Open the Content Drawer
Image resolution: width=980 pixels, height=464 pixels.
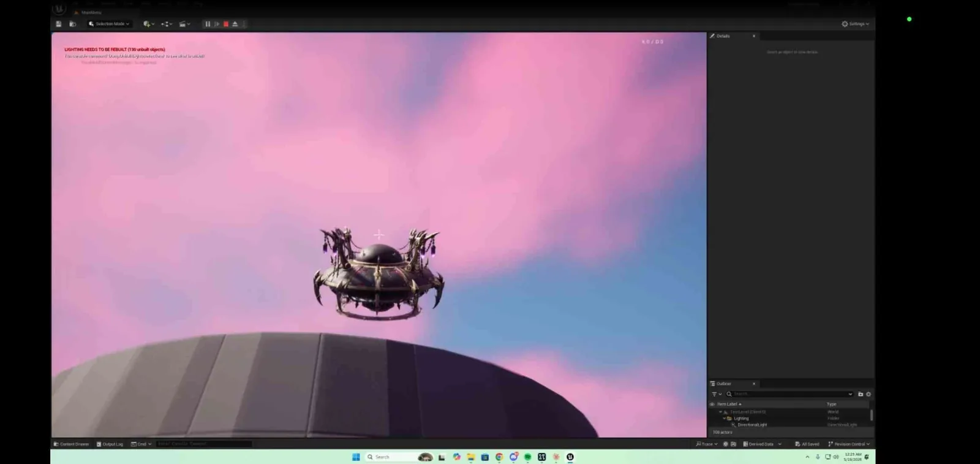tap(72, 444)
